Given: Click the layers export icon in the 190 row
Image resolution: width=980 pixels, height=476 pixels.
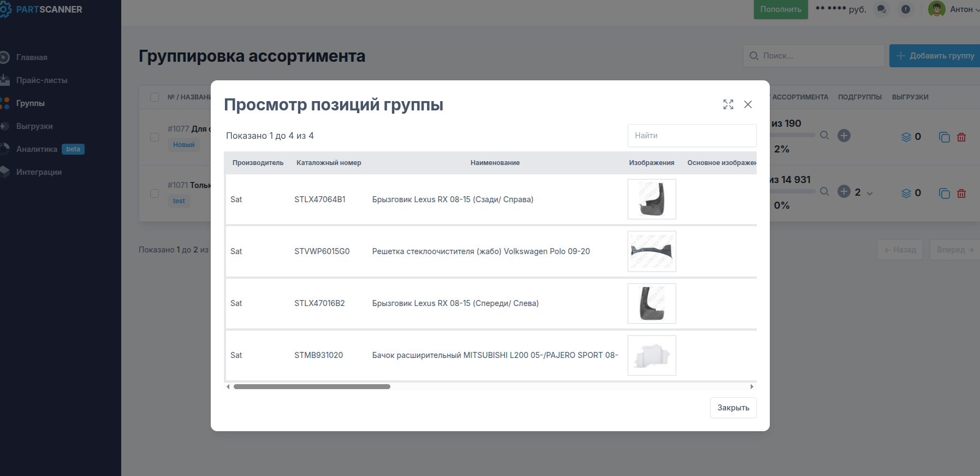Looking at the screenshot, I should (906, 137).
